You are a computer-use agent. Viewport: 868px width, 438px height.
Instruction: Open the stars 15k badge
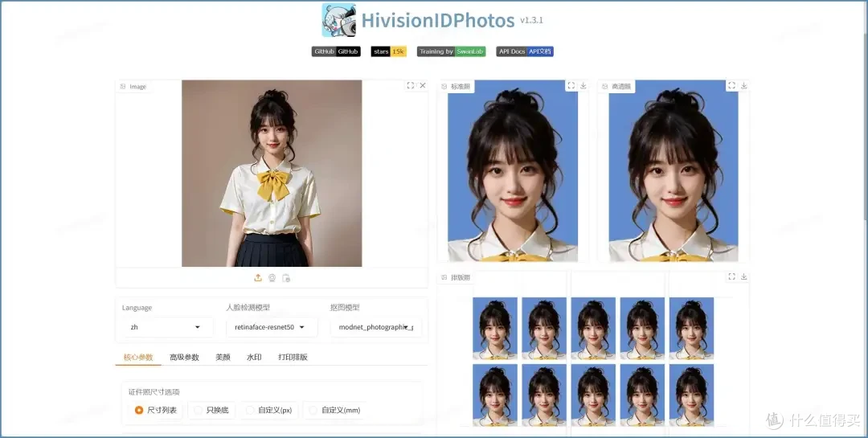point(389,51)
